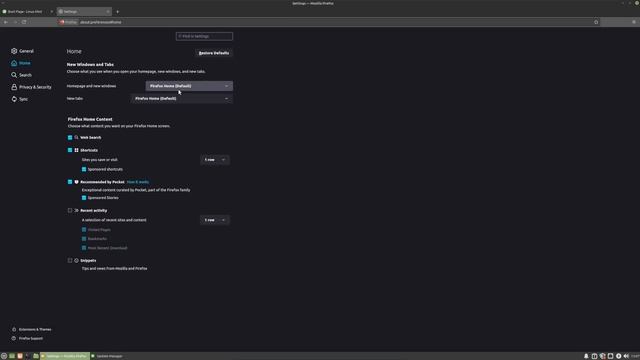Open a new tab with the plus button
Screen dimensions: 640x360
118,12
